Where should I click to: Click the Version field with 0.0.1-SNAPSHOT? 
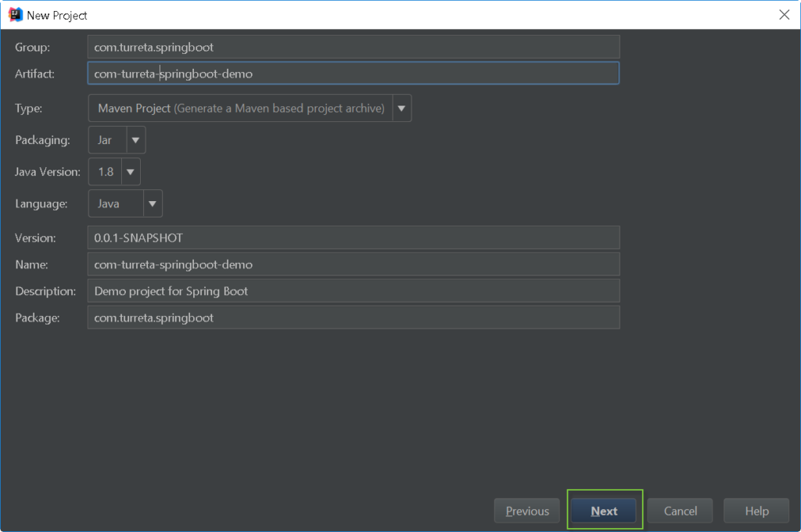pyautogui.click(x=354, y=238)
